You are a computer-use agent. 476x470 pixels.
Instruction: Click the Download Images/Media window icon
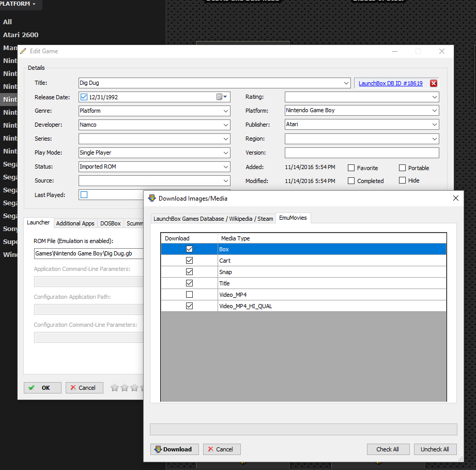[x=152, y=198]
